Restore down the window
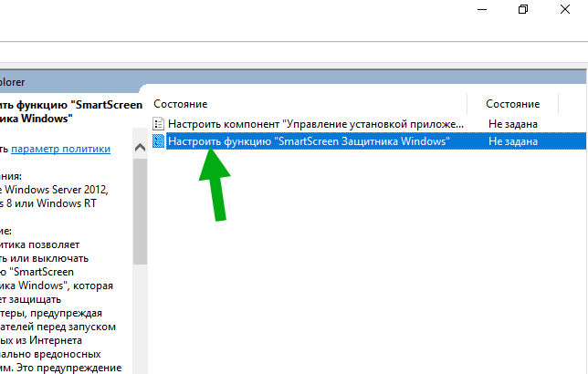Screen dimensions: 588x374 [523, 9]
